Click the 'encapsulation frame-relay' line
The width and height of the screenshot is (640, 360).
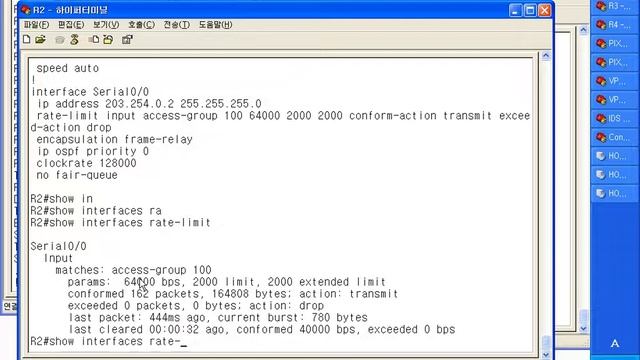tap(114, 140)
